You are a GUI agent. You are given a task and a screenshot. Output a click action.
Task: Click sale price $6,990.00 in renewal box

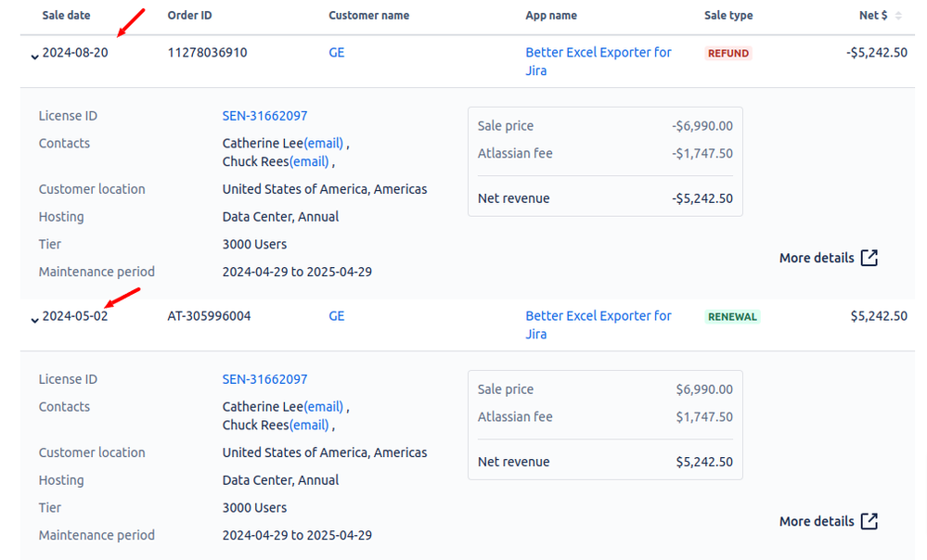pos(704,389)
